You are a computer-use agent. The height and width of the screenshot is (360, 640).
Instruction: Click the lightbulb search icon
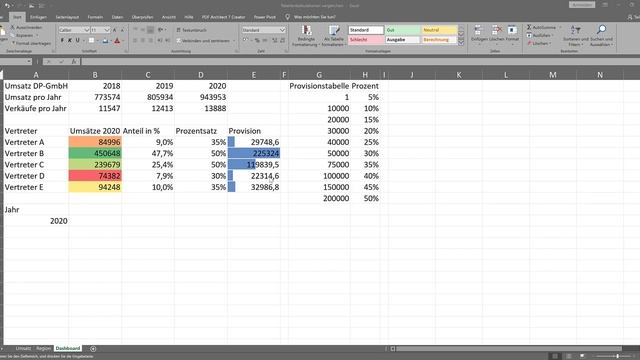[x=287, y=17]
